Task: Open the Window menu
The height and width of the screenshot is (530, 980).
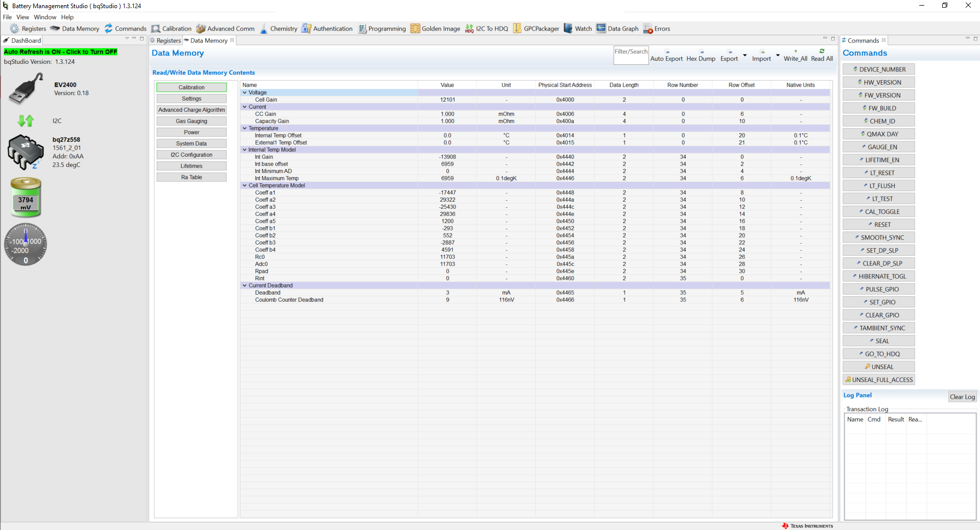Action: point(45,17)
